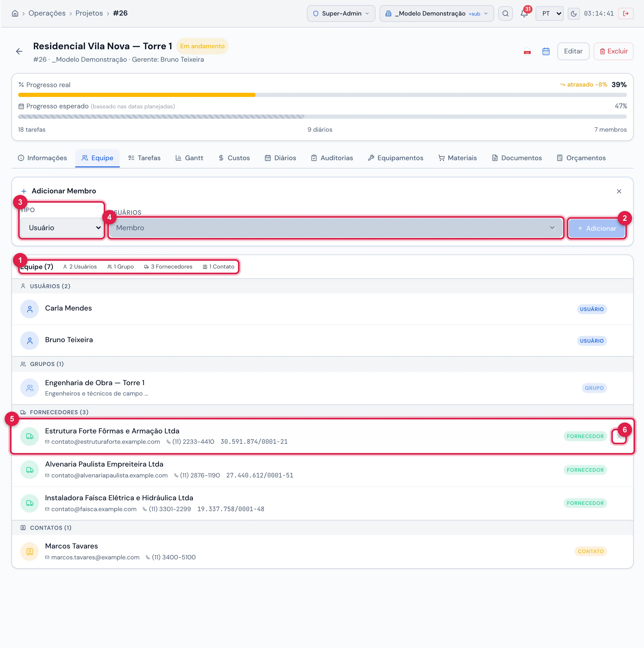
Task: Click the Progresso real bar
Action: (x=322, y=95)
